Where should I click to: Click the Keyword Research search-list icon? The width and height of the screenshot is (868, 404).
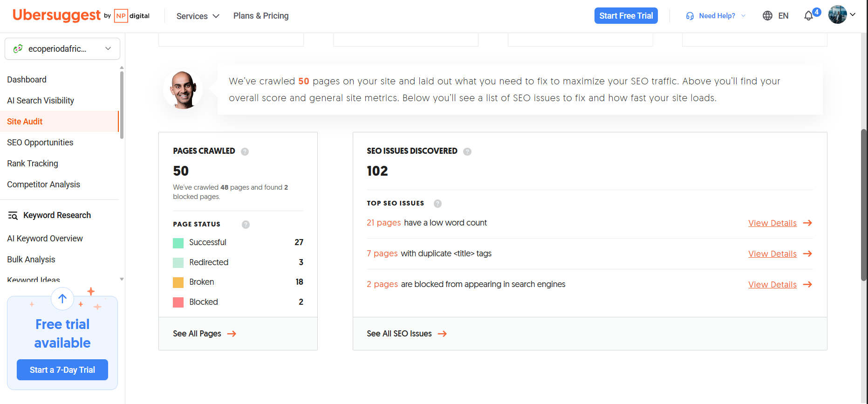pyautogui.click(x=13, y=215)
